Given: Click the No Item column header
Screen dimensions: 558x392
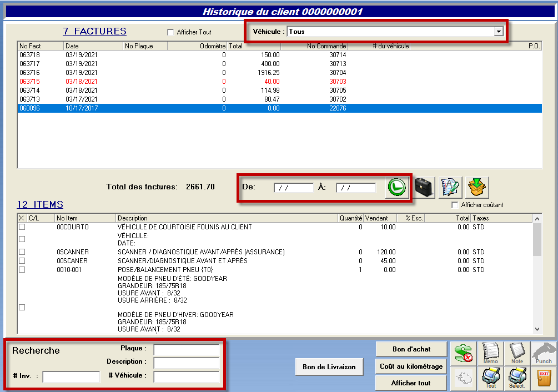Looking at the screenshot, I should (x=85, y=218).
